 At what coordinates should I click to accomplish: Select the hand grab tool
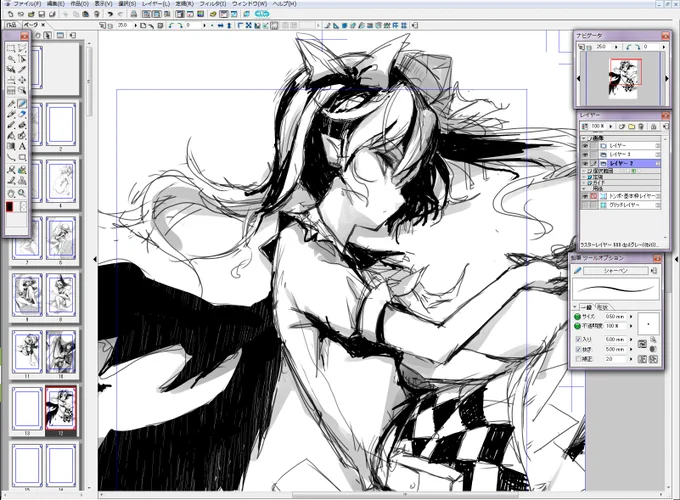[x=11, y=193]
